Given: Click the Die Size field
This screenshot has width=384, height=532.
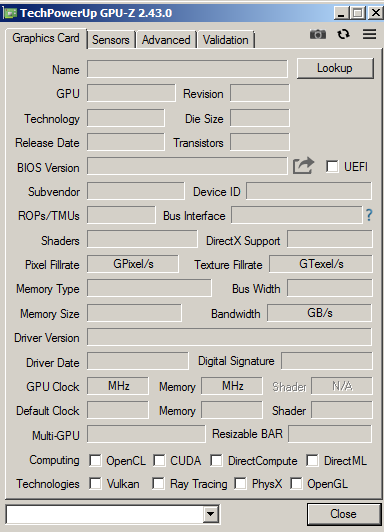Looking at the screenshot, I should [260, 118].
